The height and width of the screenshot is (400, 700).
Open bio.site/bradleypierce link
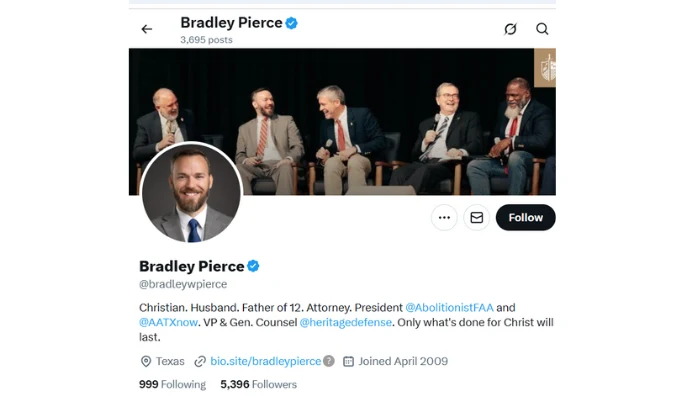(x=266, y=361)
